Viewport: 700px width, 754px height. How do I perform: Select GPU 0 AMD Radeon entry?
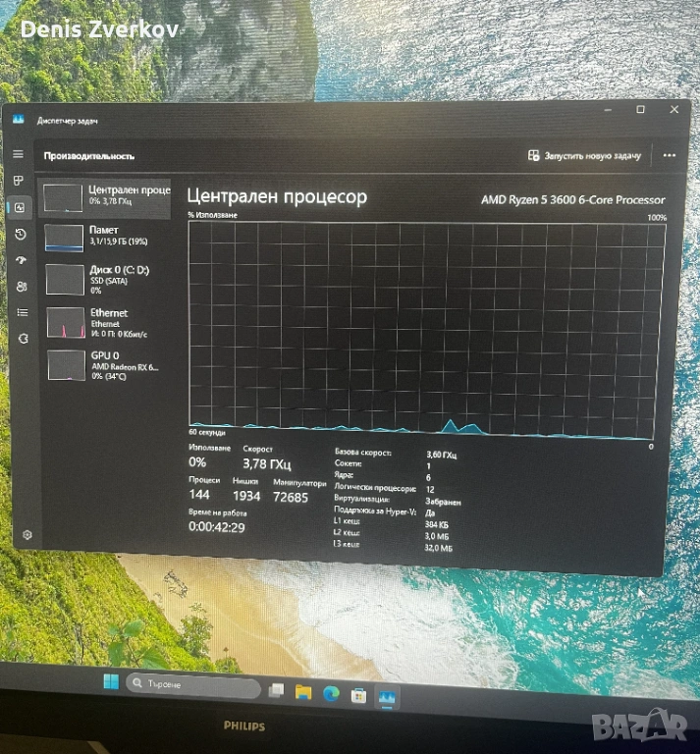[106, 363]
